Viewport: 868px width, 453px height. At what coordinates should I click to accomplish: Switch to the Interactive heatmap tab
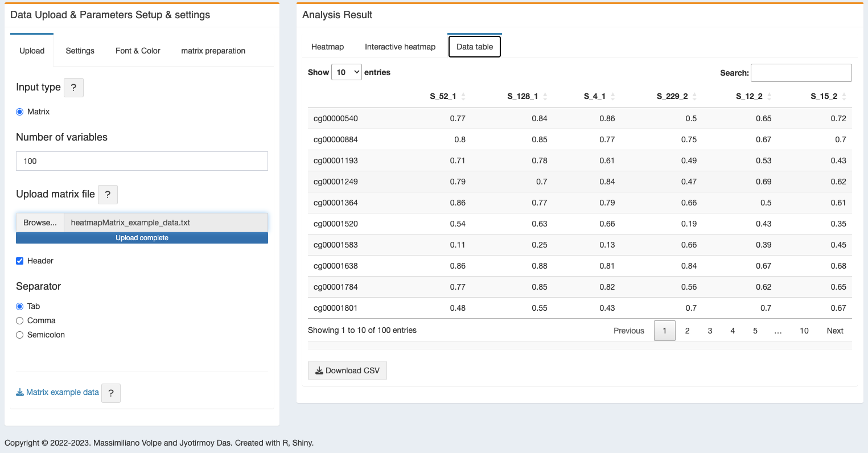[x=400, y=47]
